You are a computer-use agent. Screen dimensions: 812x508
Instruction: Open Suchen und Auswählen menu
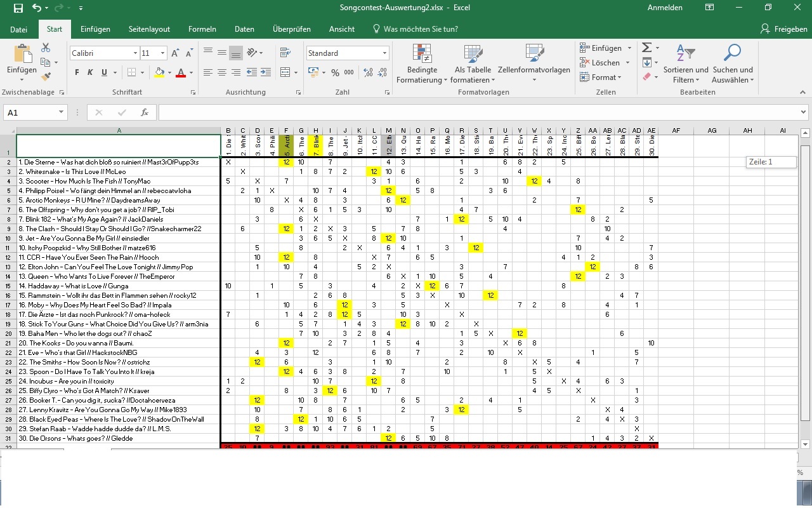click(733, 64)
